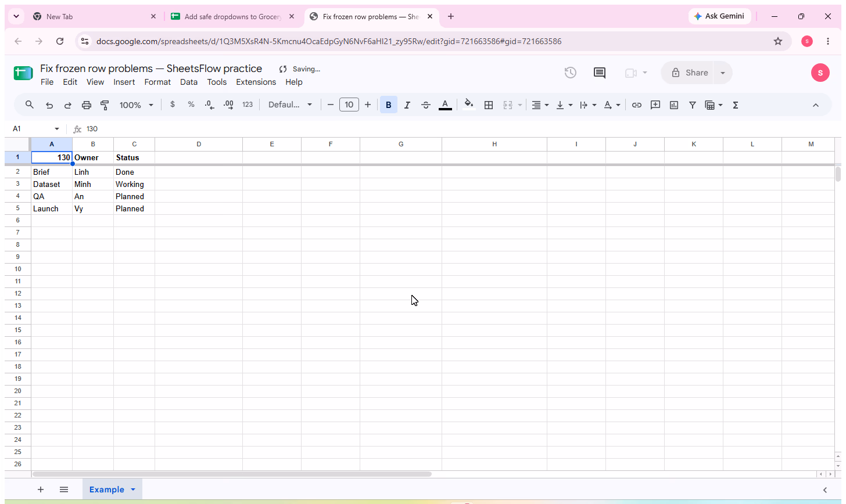Bookmark this page with star icon

click(778, 41)
